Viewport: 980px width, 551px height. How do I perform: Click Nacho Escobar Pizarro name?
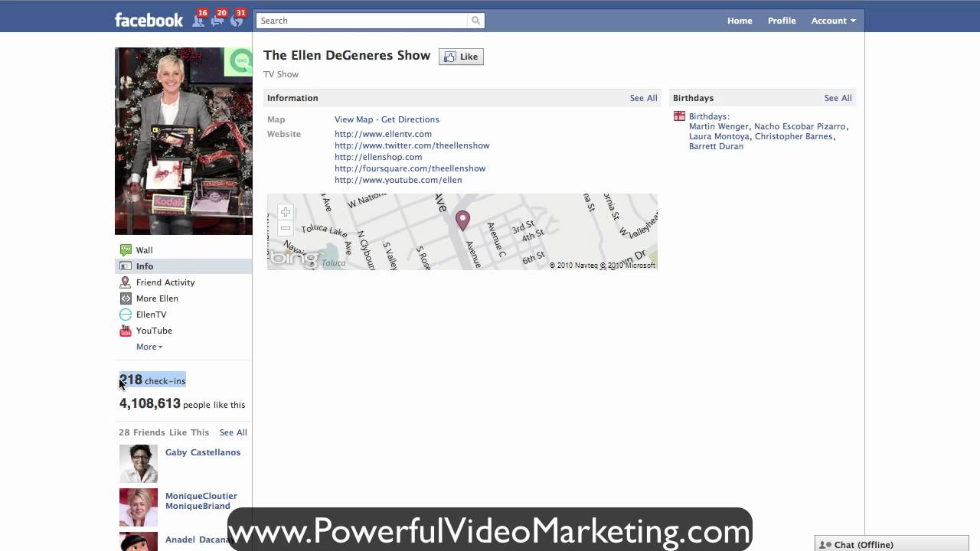(x=799, y=126)
